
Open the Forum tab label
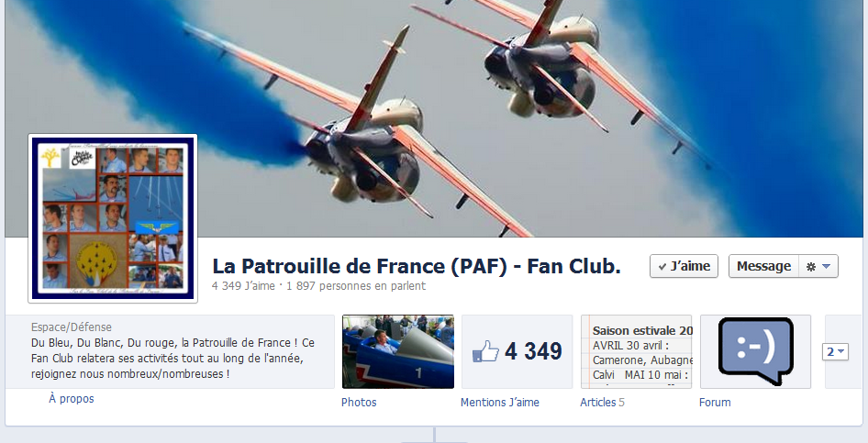(x=715, y=403)
